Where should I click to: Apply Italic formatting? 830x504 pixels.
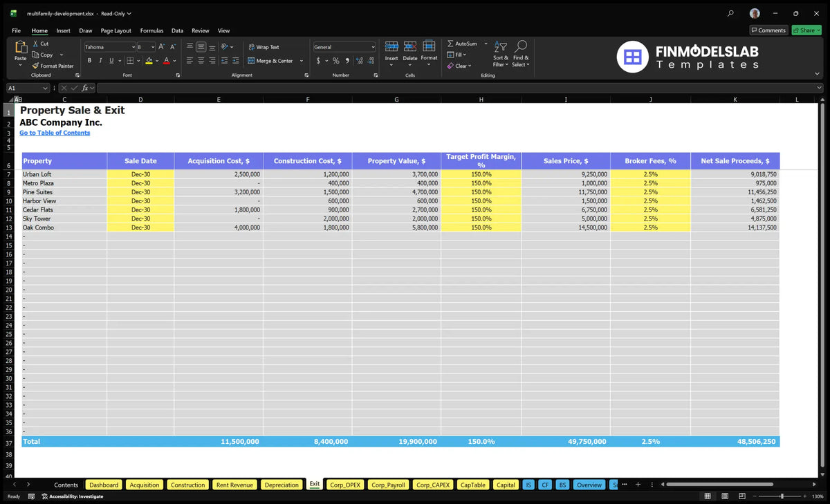click(x=100, y=61)
